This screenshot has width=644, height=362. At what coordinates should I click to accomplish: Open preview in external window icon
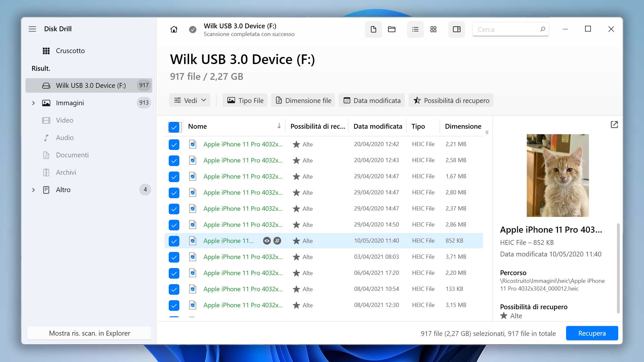[x=614, y=125]
